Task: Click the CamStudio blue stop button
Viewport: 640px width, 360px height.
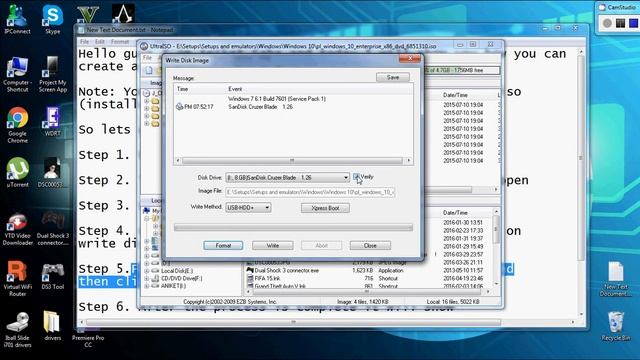Action: pyautogui.click(x=633, y=23)
